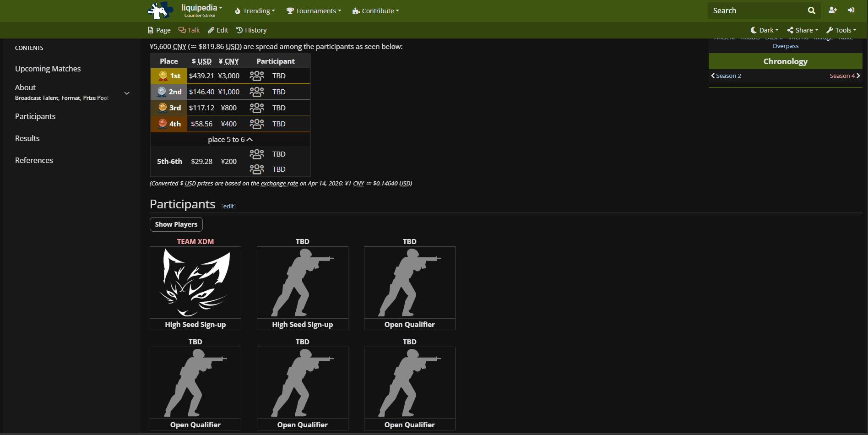868x435 pixels.
Task: Open the Edit tab
Action: coord(218,30)
